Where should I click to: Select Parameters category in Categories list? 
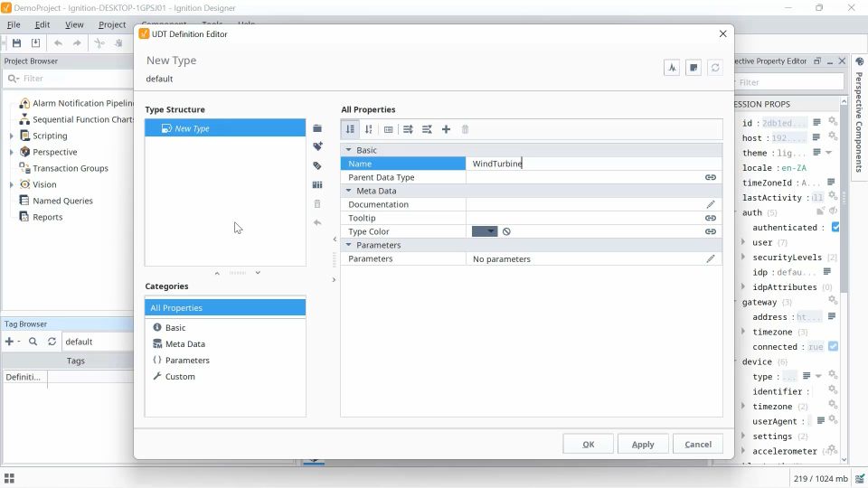(187, 361)
